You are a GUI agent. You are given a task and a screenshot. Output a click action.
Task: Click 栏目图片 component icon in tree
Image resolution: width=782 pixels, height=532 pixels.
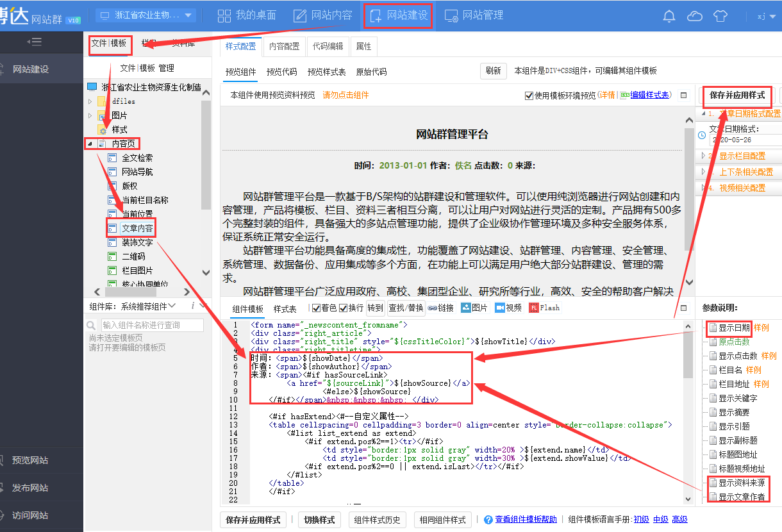pos(112,270)
